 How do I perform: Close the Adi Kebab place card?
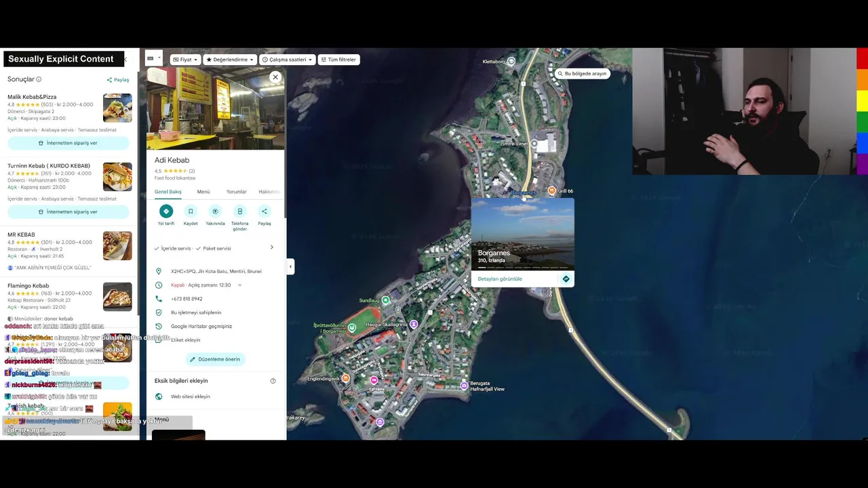pos(275,77)
